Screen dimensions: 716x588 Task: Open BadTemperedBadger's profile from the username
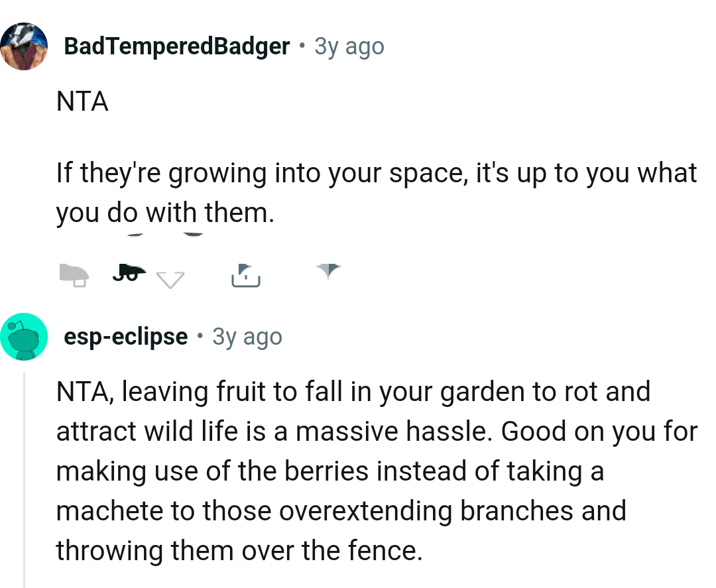176,46
